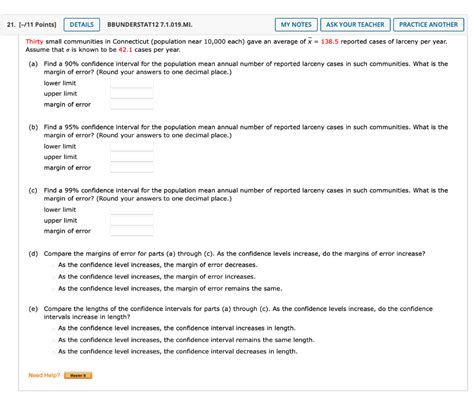This screenshot has width=474, height=408.
Task: Focus lower limit field for 90% interval
Action: [x=132, y=83]
